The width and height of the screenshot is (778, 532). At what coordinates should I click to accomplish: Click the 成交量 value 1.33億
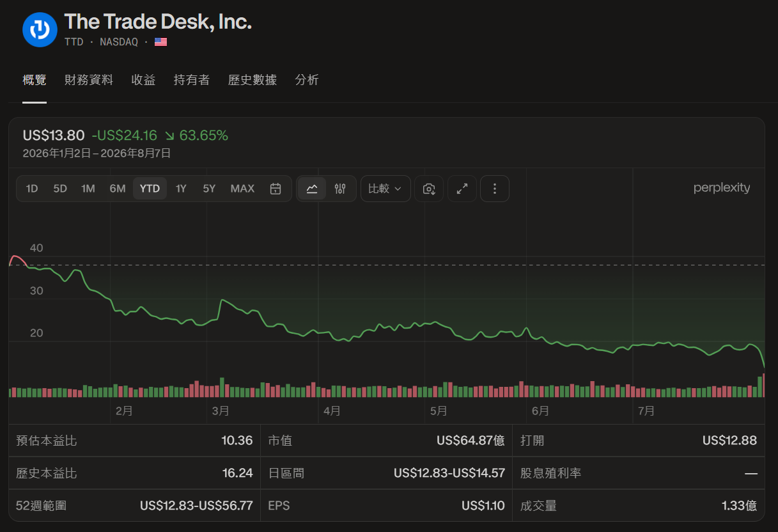[x=739, y=506]
